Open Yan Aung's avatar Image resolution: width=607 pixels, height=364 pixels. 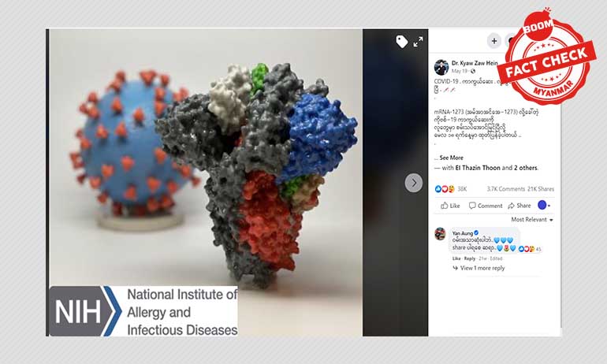point(440,234)
